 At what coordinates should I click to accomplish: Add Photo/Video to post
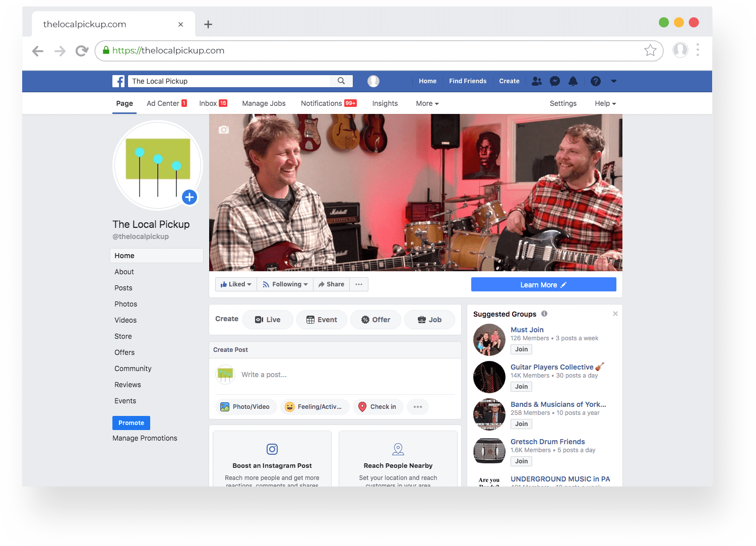click(x=246, y=407)
